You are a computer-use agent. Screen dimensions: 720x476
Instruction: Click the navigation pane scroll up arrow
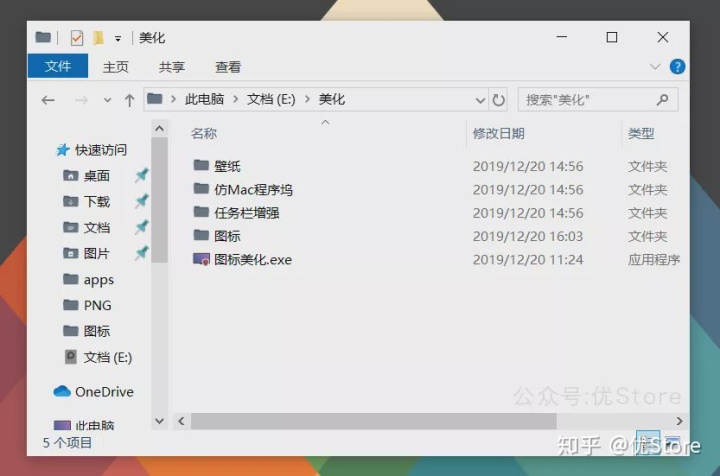point(159,129)
